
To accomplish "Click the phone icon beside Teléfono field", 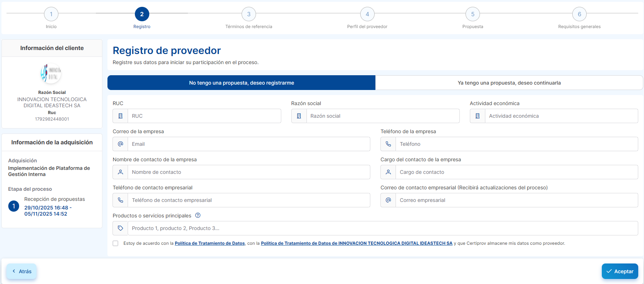I will (x=388, y=144).
